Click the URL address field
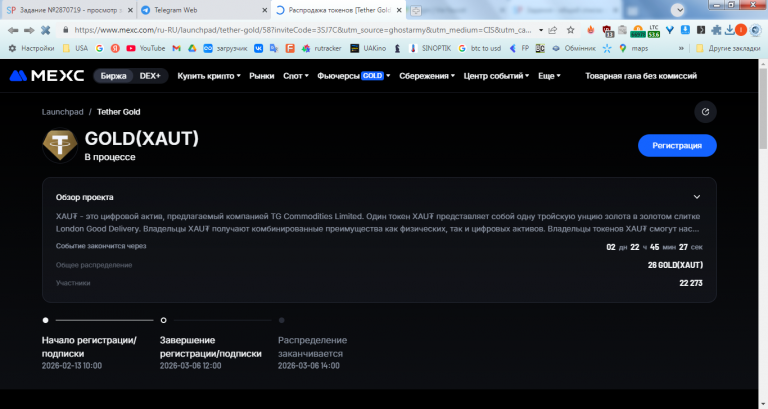 click(302, 30)
